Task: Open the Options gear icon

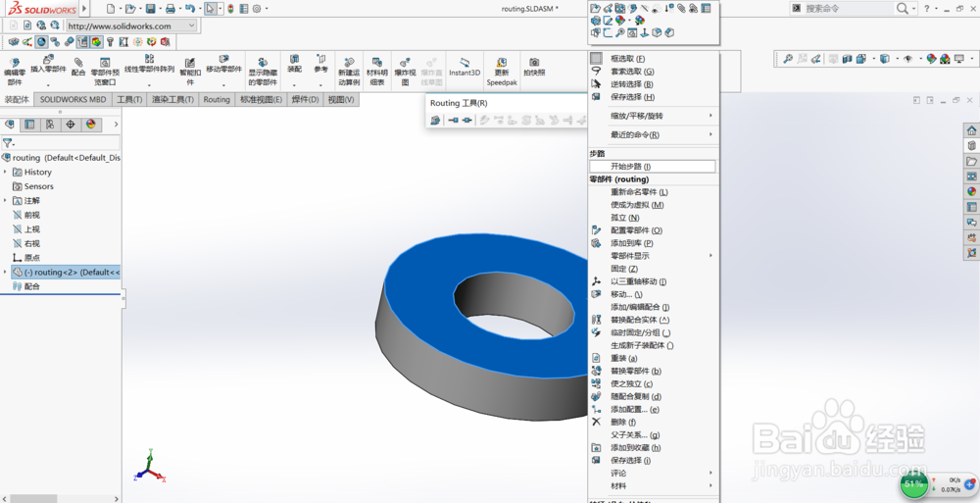Action: [257, 9]
